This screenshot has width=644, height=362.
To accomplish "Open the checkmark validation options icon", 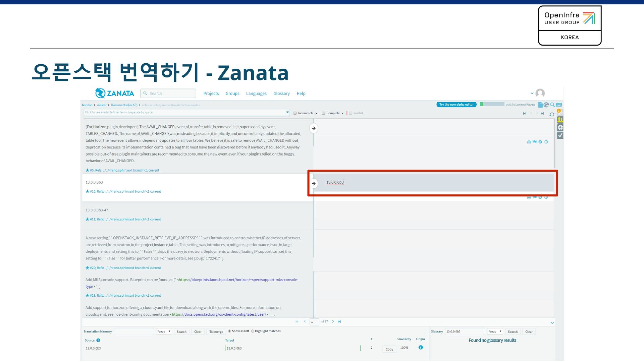I will point(560,135).
